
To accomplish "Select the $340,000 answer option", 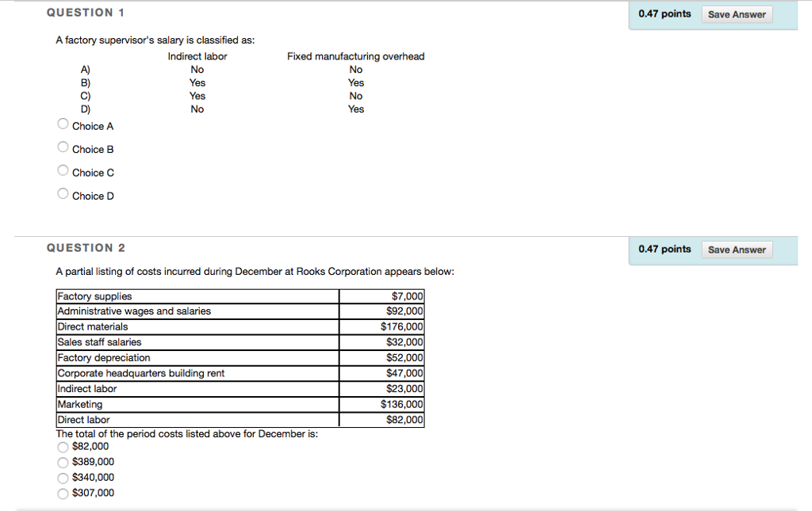I will pos(63,478).
